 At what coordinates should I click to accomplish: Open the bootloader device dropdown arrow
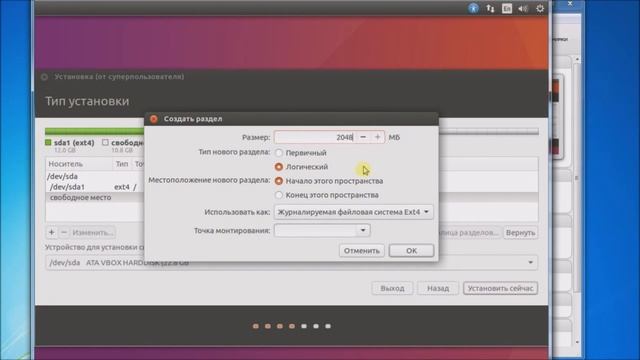click(x=530, y=262)
